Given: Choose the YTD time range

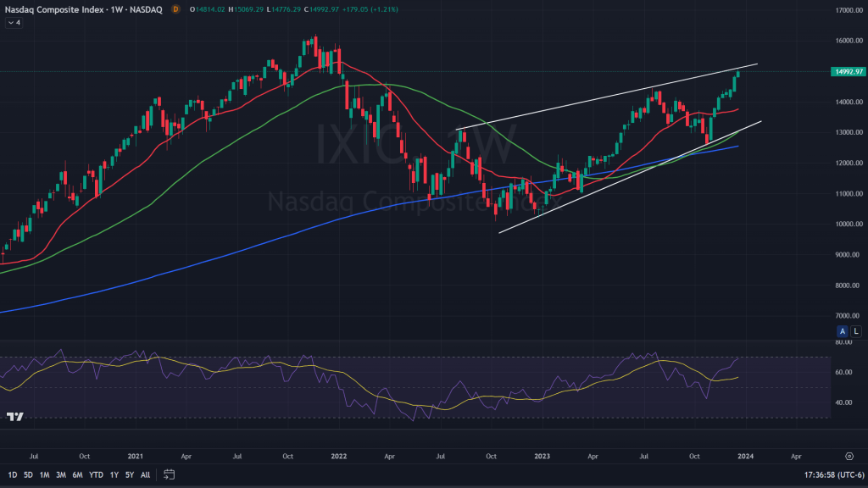Looking at the screenshot, I should (x=96, y=474).
